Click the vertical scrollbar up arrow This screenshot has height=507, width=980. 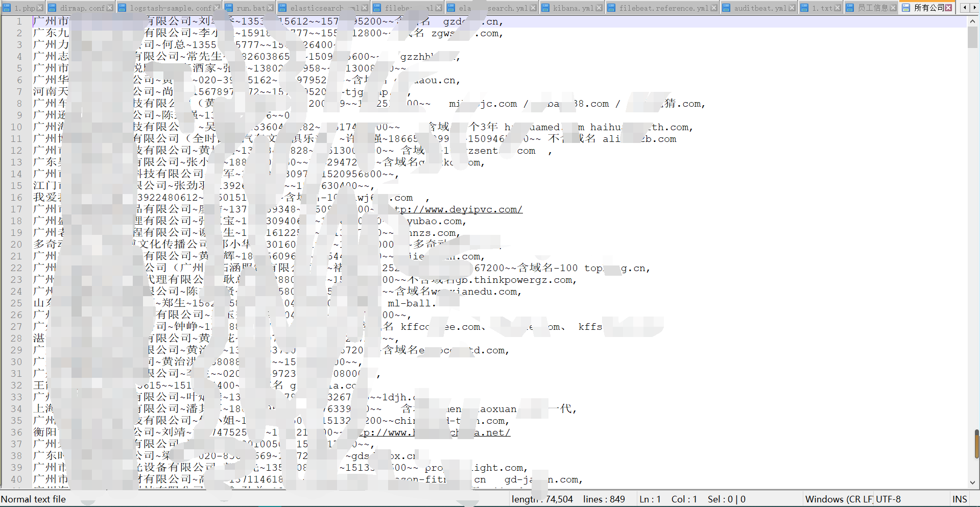point(972,21)
